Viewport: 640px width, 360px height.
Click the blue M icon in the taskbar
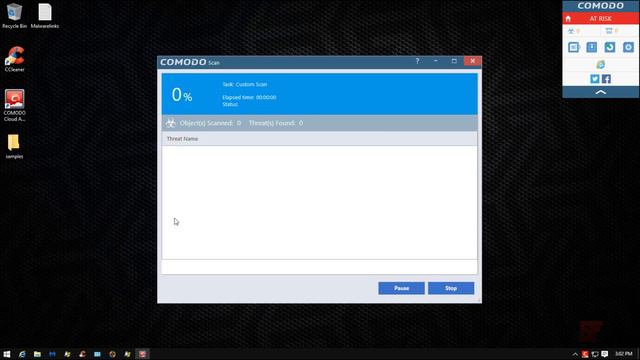point(52,354)
